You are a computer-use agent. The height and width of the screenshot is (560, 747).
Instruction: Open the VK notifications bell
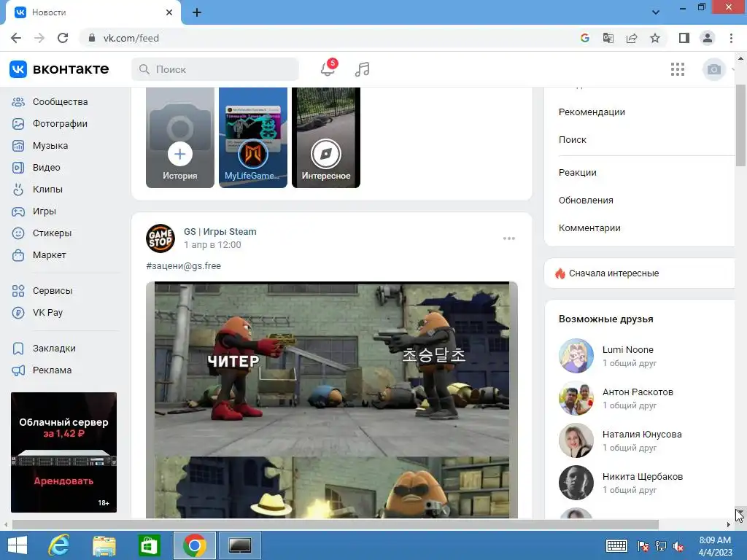tap(328, 69)
